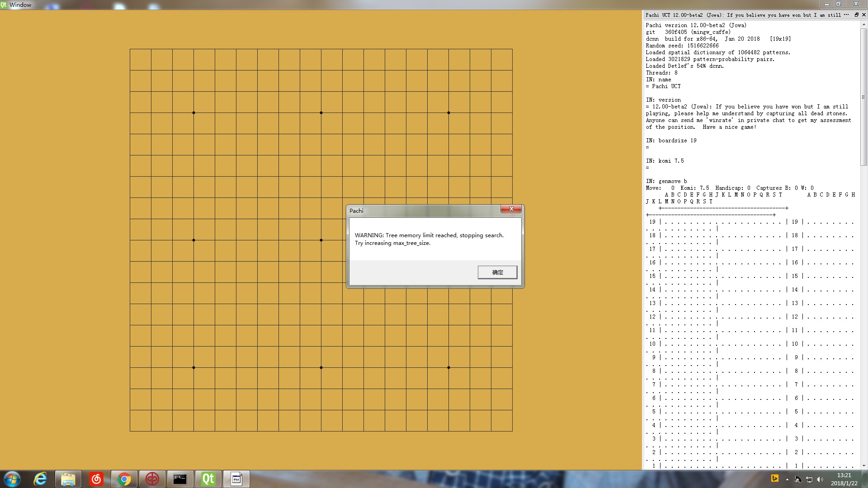Image resolution: width=868 pixels, height=488 pixels.
Task: Click the 确定 button in Pachi dialog
Action: pyautogui.click(x=497, y=272)
